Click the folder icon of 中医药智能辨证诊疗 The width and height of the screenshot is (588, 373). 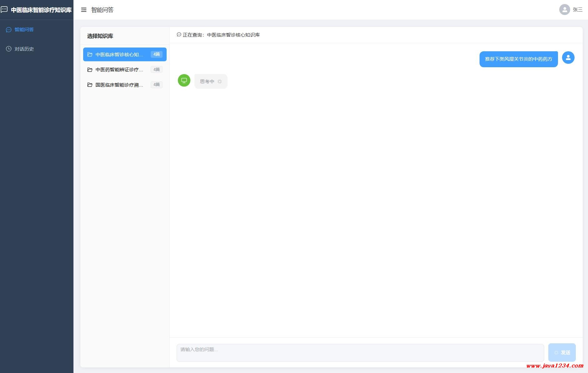click(x=90, y=69)
